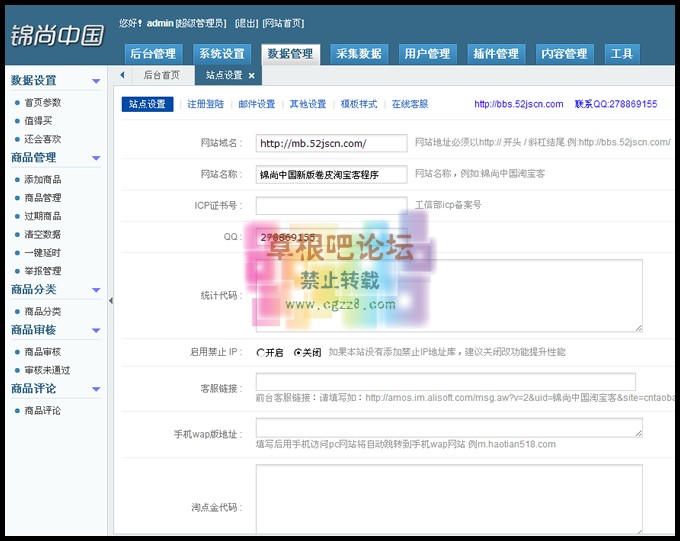The height and width of the screenshot is (541, 680).
Task: Click inside the 淘点金代码 text area
Action: pos(449,499)
